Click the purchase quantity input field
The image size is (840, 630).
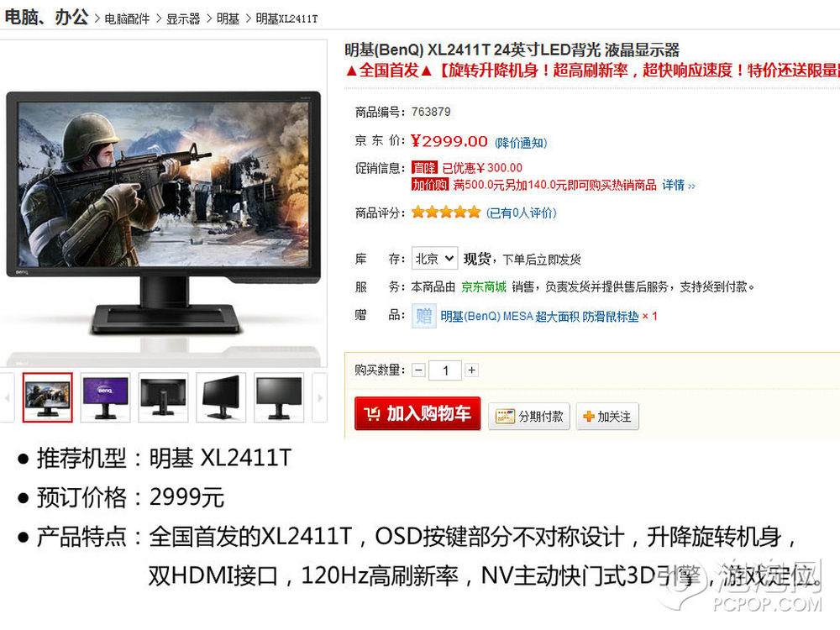tap(445, 370)
